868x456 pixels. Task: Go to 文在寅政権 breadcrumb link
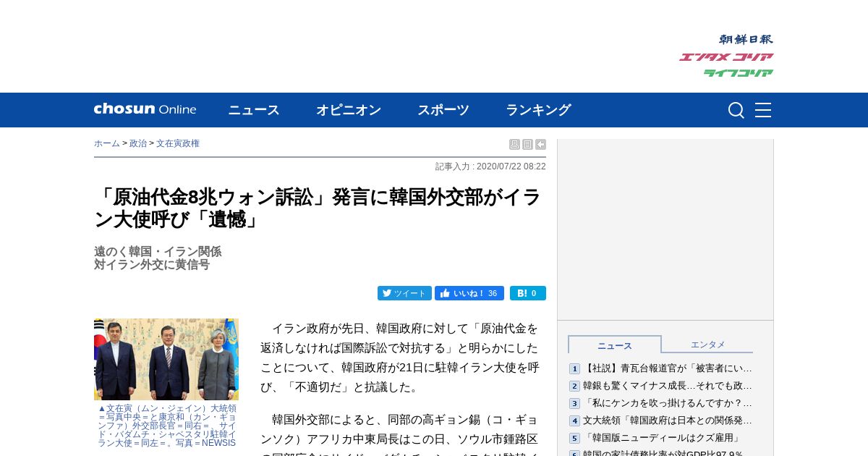pos(178,143)
